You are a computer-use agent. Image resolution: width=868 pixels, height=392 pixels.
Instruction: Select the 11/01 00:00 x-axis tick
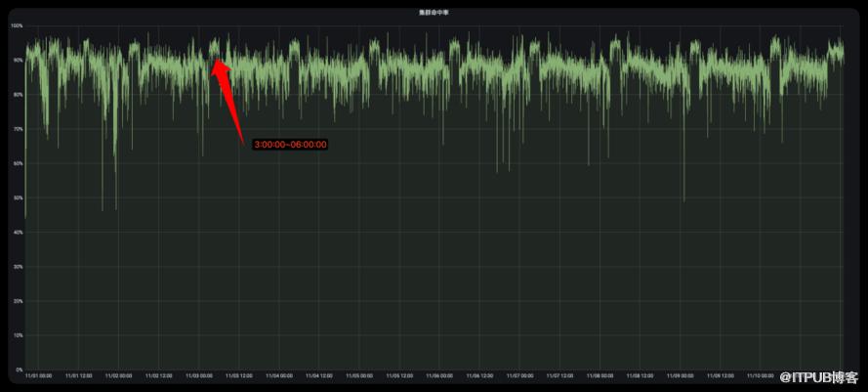tap(37, 376)
